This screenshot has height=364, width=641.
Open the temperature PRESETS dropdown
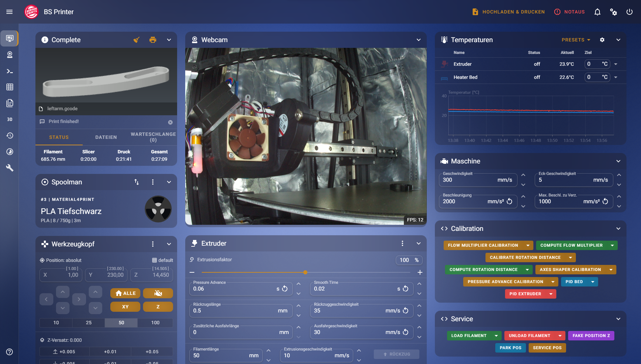click(576, 40)
